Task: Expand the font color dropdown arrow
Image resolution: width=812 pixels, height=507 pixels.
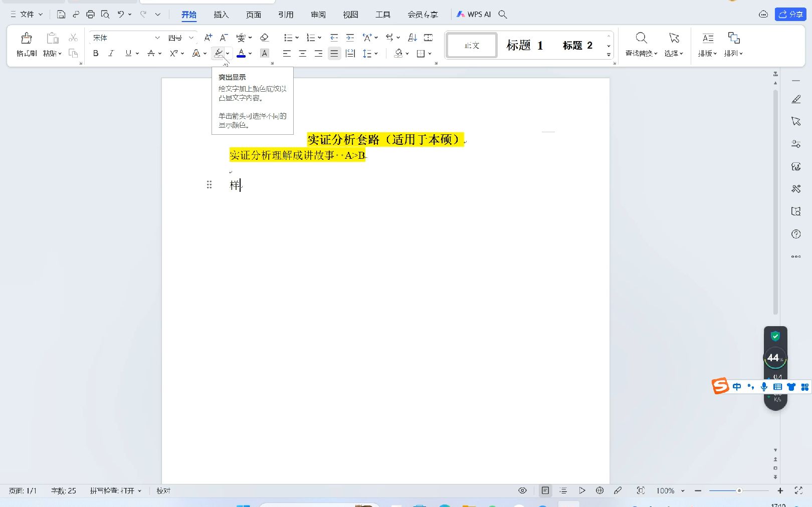Action: (250, 53)
